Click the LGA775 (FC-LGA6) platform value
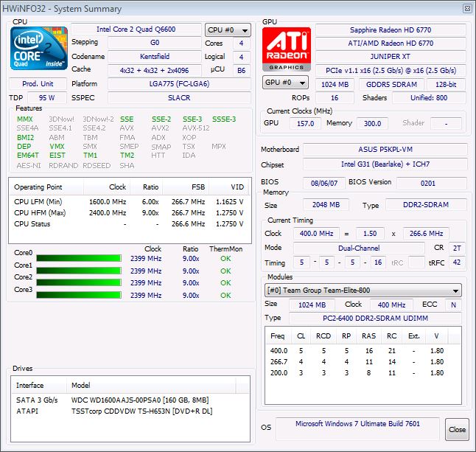476x452 pixels. 179,84
